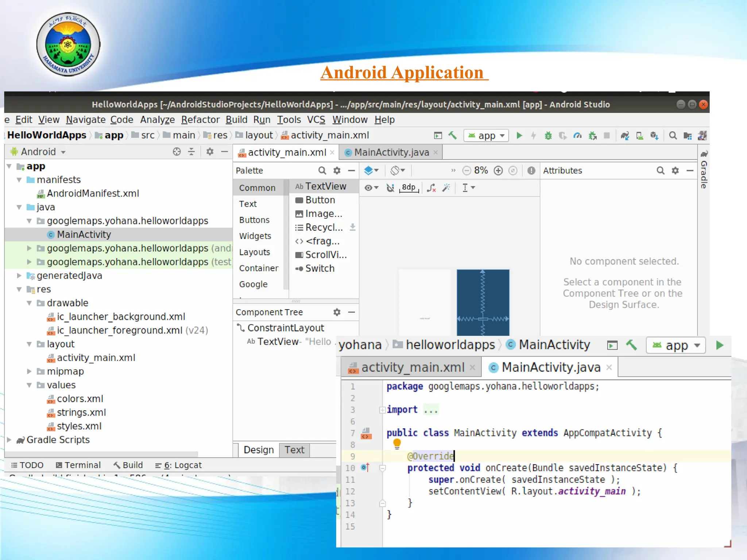The height and width of the screenshot is (560, 747).
Task: Click Collapse All icon in Project panel header
Action: click(191, 152)
